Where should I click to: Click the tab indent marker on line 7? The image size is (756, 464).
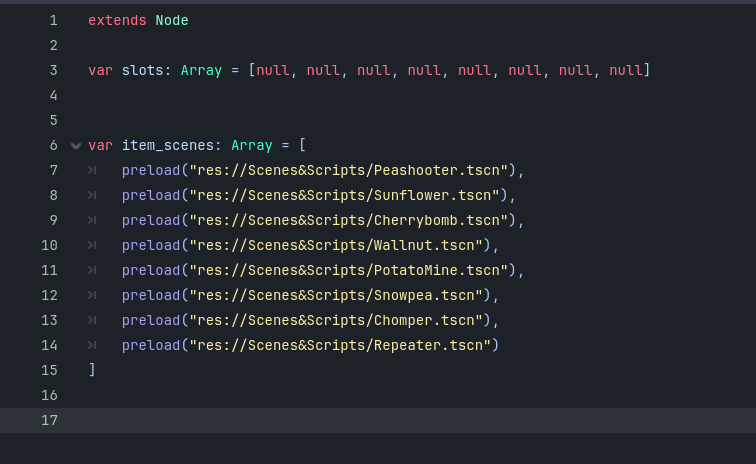(92, 171)
